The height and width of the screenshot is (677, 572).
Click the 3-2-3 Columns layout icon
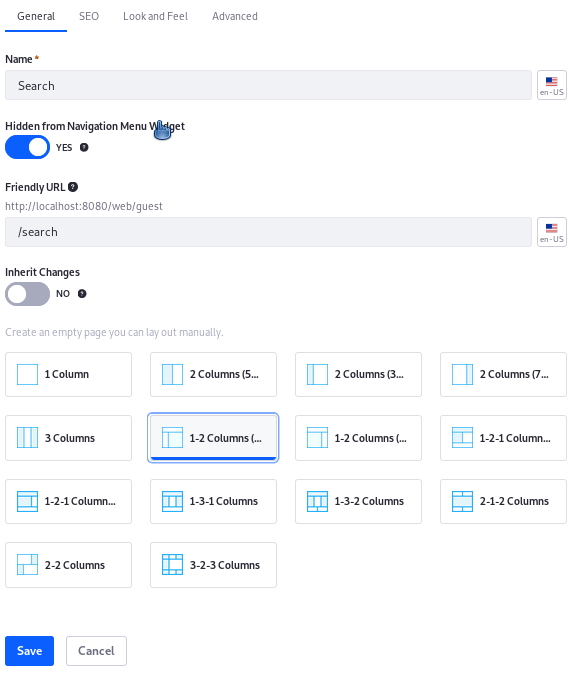[x=172, y=565]
